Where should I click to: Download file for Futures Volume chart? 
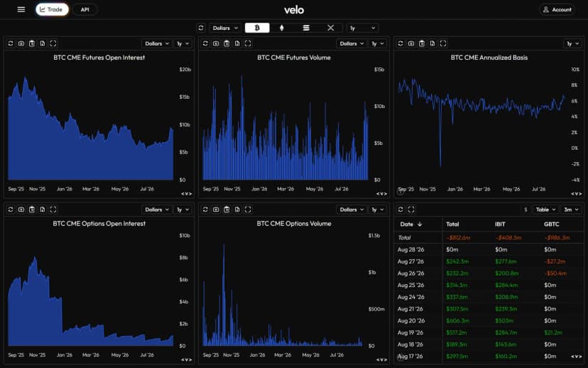[237, 43]
